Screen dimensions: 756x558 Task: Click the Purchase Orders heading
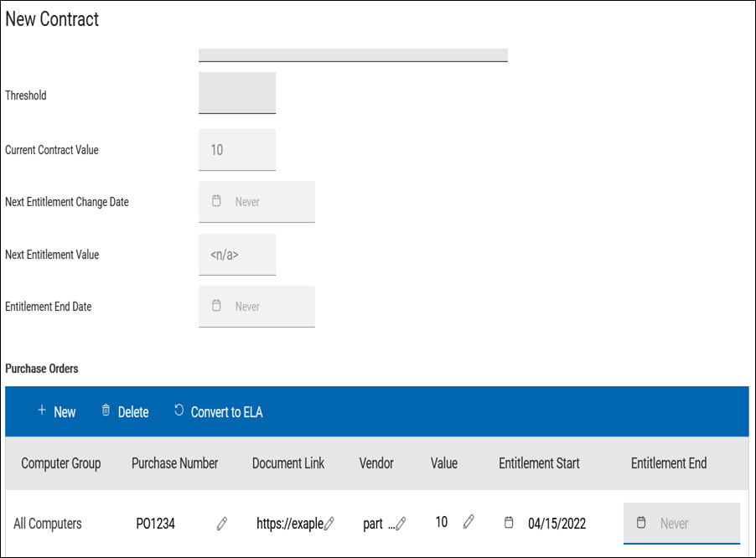pyautogui.click(x=41, y=369)
